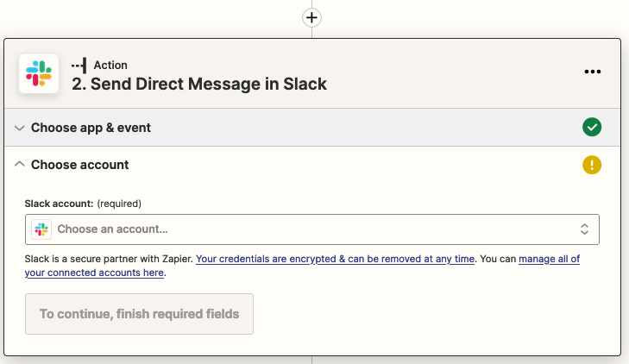Click the up-down arrows in the account selector
629x364 pixels.
pyautogui.click(x=584, y=229)
